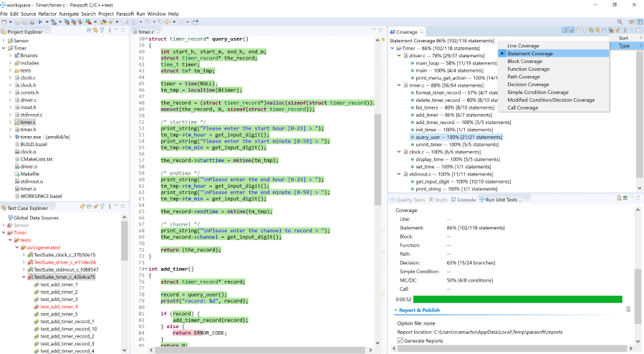Image resolution: width=644 pixels, height=354 pixels.
Task: Switch to the Console tab
Action: pyautogui.click(x=466, y=199)
